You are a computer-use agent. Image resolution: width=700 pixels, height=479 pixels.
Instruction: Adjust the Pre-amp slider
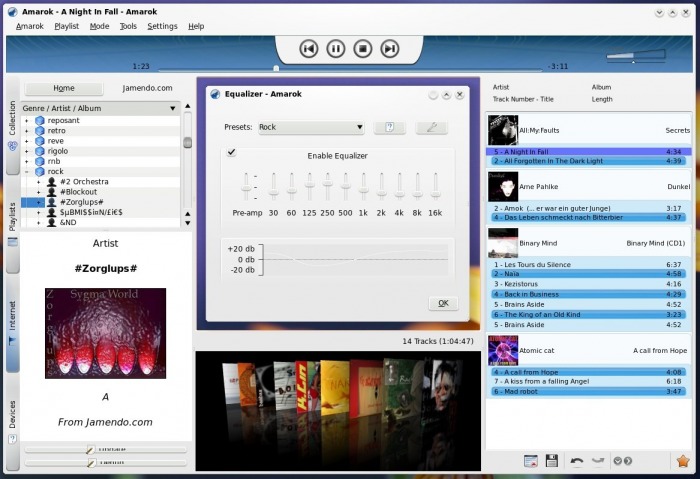tap(246, 187)
